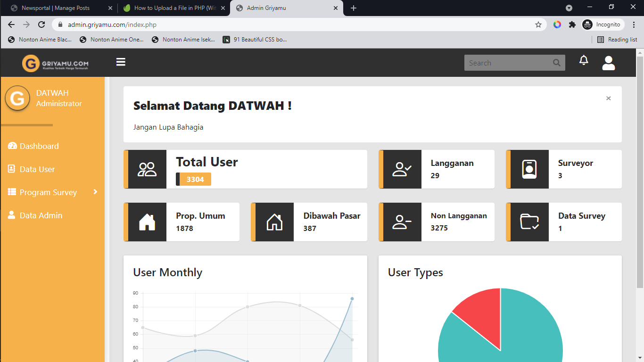Viewport: 644px width, 362px height.
Task: Switch to the Newsportal Manage Posts tab
Action: [x=56, y=8]
